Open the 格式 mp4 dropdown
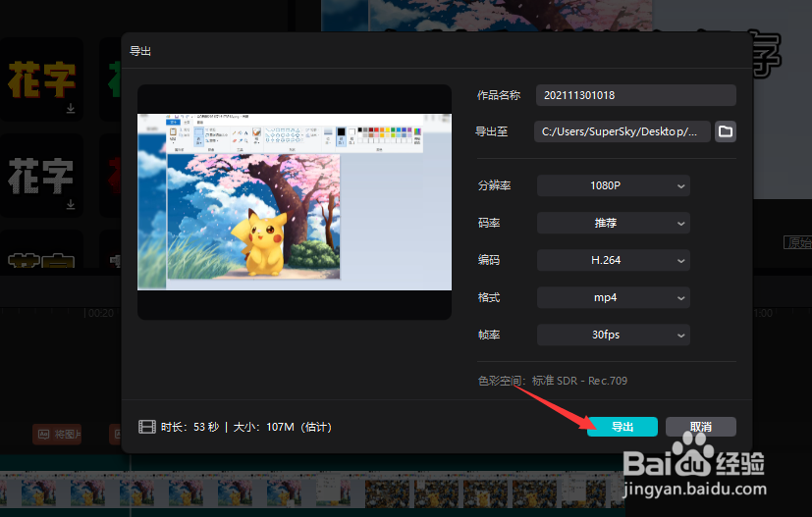The image size is (812, 517). tap(613, 297)
